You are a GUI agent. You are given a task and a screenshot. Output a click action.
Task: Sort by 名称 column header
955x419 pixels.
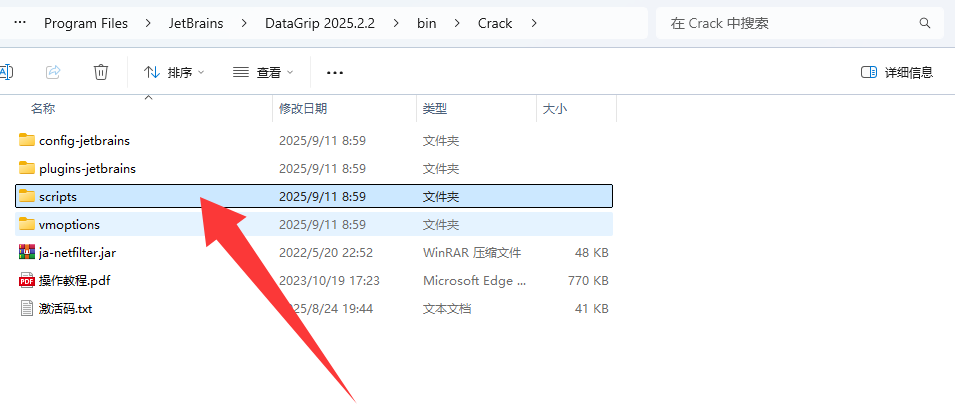point(43,108)
